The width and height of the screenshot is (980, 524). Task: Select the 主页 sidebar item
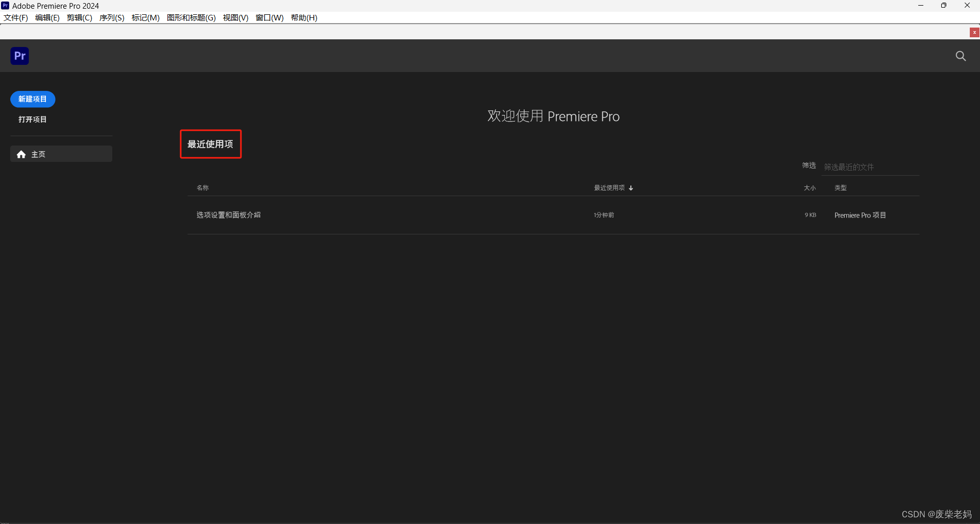pyautogui.click(x=61, y=154)
